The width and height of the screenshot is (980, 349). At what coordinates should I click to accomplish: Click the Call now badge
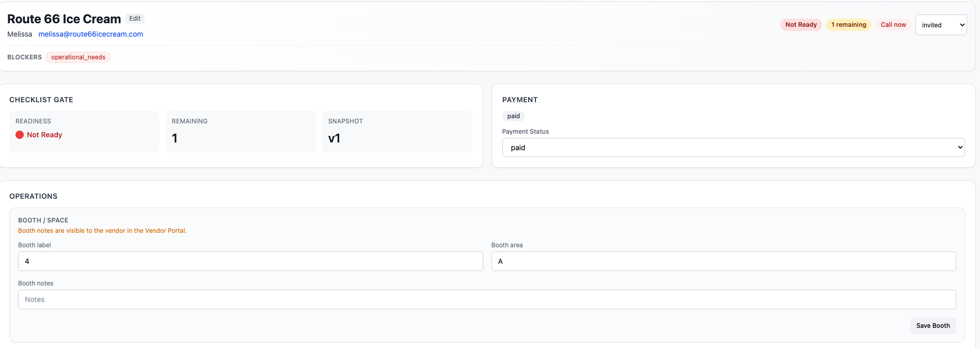tap(893, 25)
